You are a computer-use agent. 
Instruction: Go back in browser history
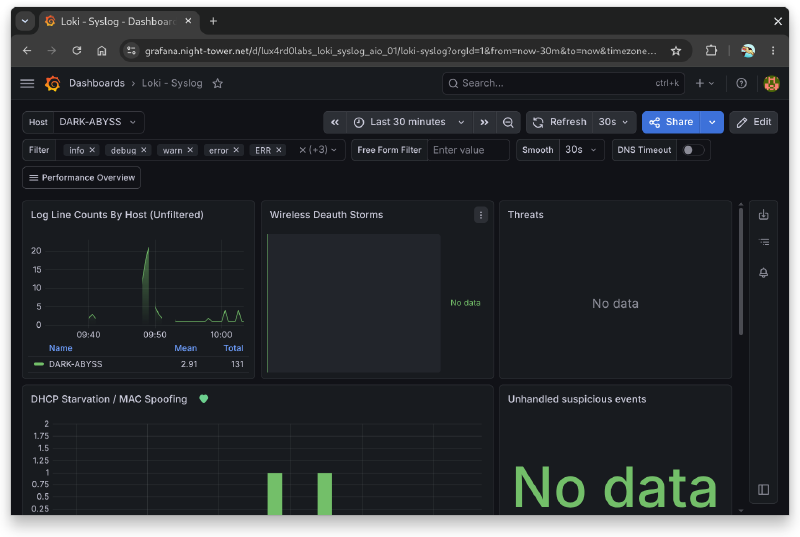point(27,50)
